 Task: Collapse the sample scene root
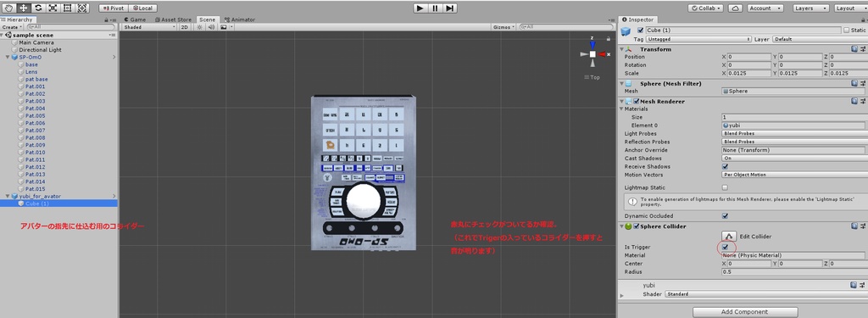tap(3, 35)
